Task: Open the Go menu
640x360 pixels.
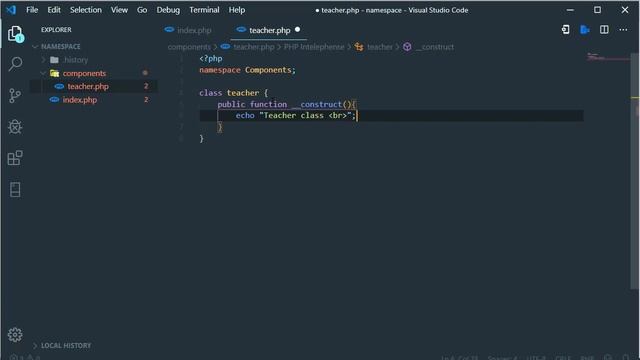Action: [142, 10]
